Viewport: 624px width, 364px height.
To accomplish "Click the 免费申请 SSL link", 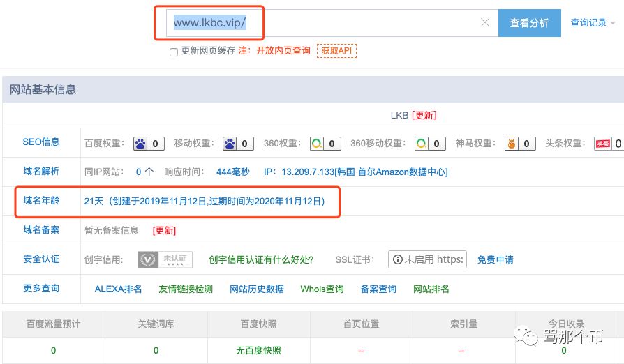I will coord(496,260).
